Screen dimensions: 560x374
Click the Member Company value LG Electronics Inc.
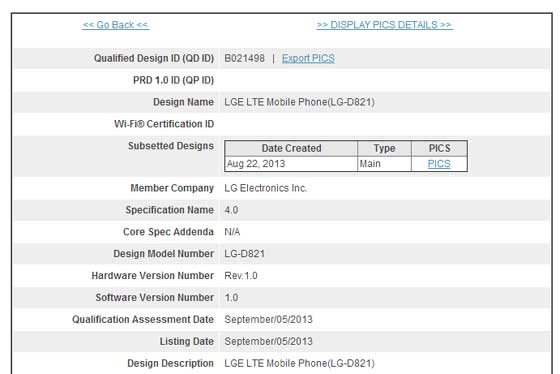pos(265,188)
